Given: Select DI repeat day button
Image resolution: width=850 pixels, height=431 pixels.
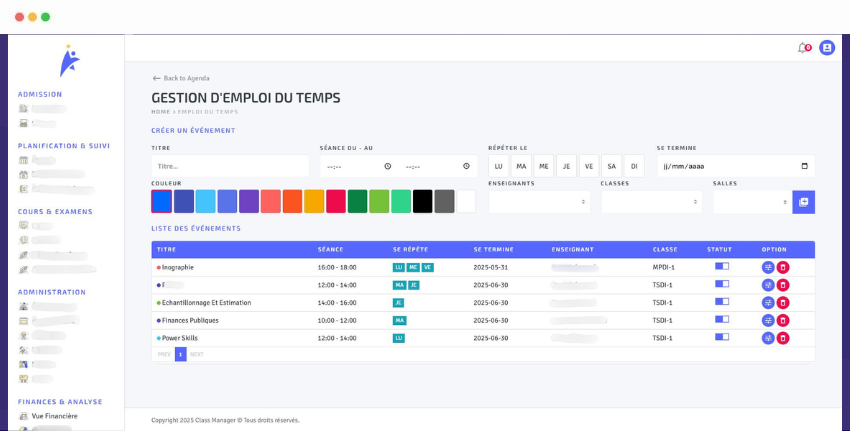Looking at the screenshot, I should pyautogui.click(x=634, y=166).
